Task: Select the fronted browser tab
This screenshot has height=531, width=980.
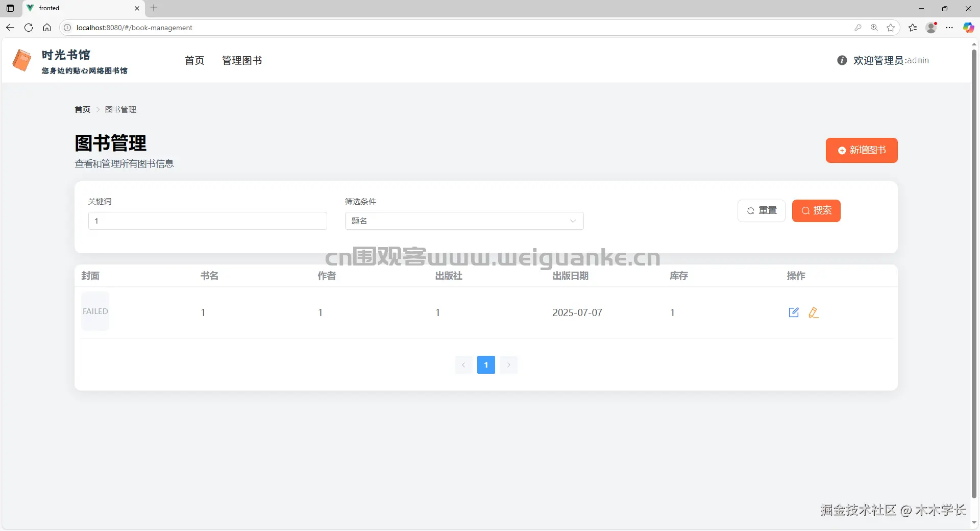Action: pos(84,8)
